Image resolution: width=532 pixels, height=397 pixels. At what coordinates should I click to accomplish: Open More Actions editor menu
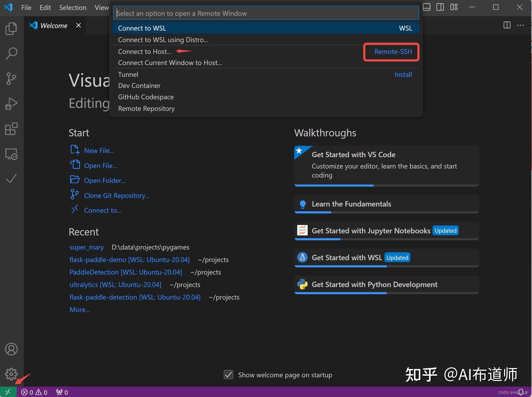click(x=520, y=25)
